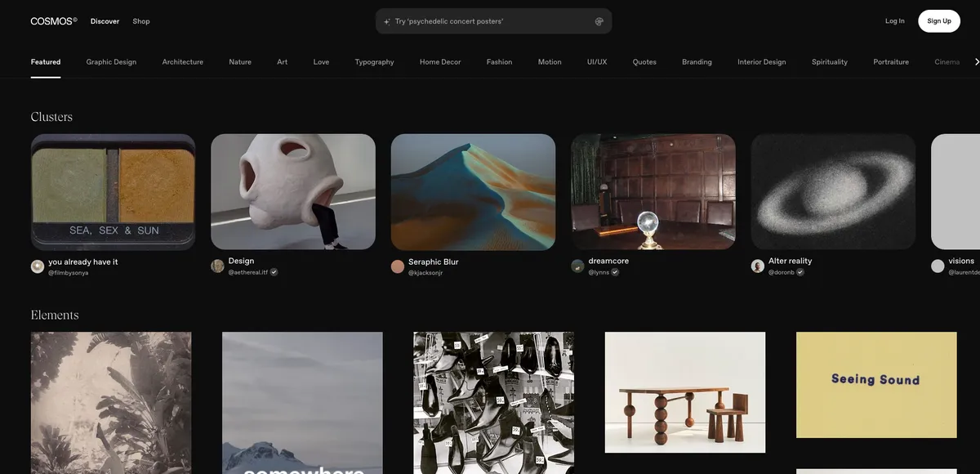
Task: Open the crystal ball dreamcore thumbnail
Action: (x=653, y=192)
